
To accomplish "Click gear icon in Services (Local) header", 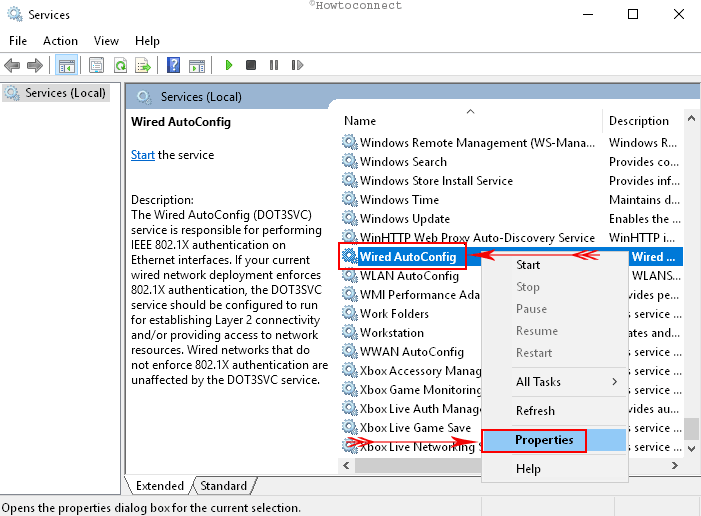I will click(x=144, y=97).
